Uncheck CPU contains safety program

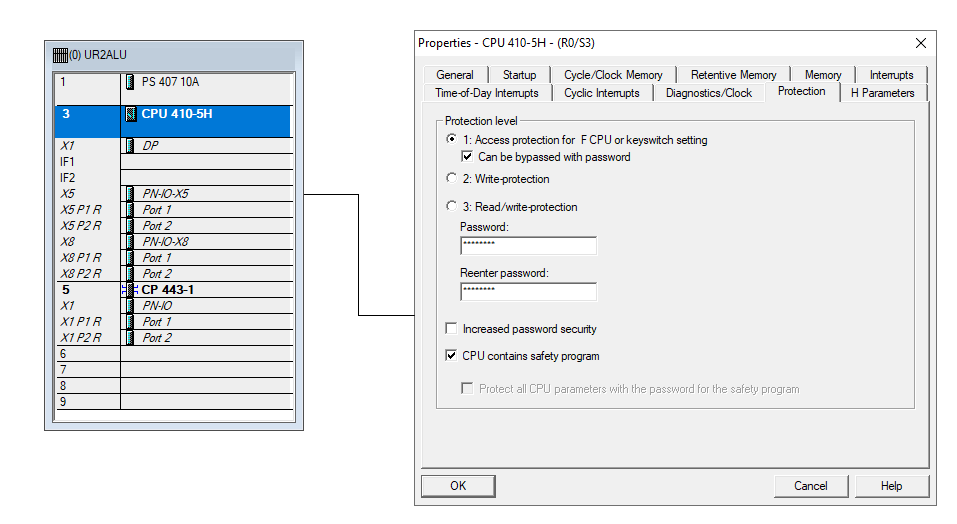tap(451, 356)
